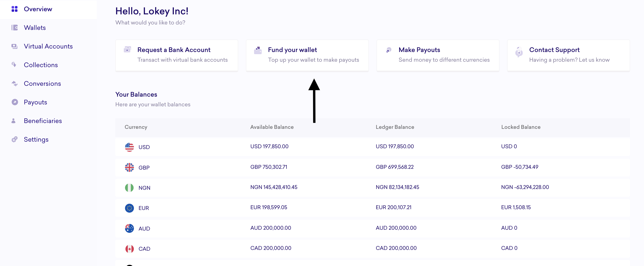Image resolution: width=644 pixels, height=266 pixels.
Task: Select the GBP balance row
Action: click(x=372, y=167)
